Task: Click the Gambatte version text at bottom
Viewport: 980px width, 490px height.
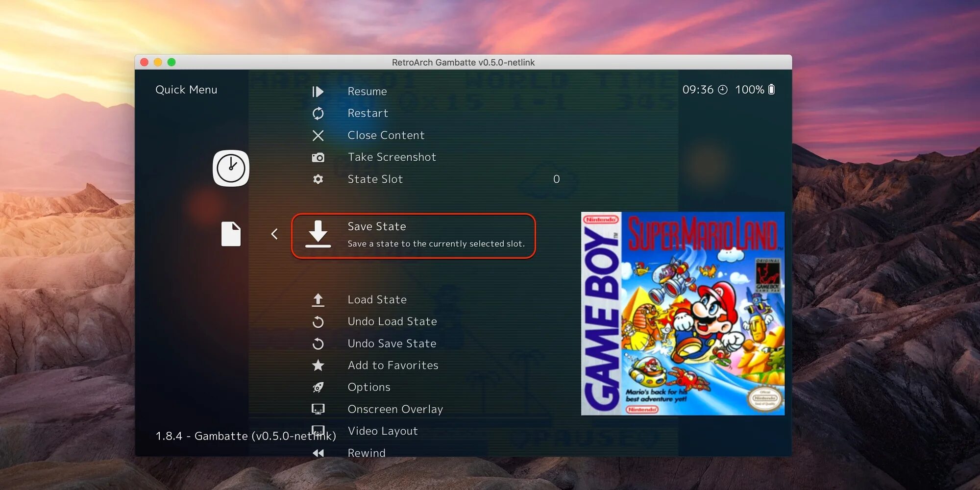Action: 245,436
